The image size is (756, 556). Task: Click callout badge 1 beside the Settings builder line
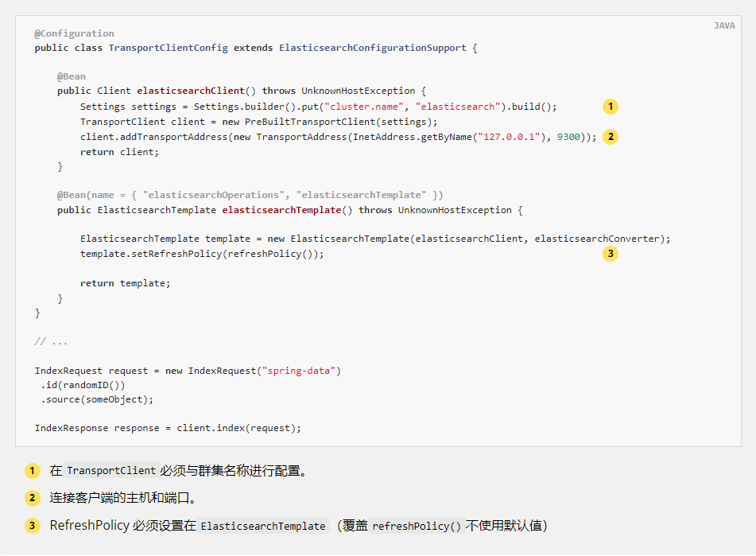click(611, 107)
